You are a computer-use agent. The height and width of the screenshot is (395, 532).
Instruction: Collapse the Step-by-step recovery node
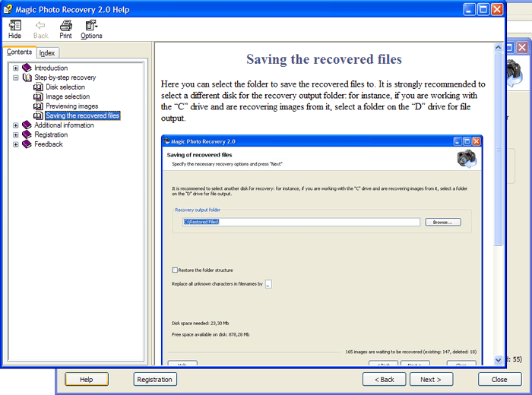(x=16, y=77)
